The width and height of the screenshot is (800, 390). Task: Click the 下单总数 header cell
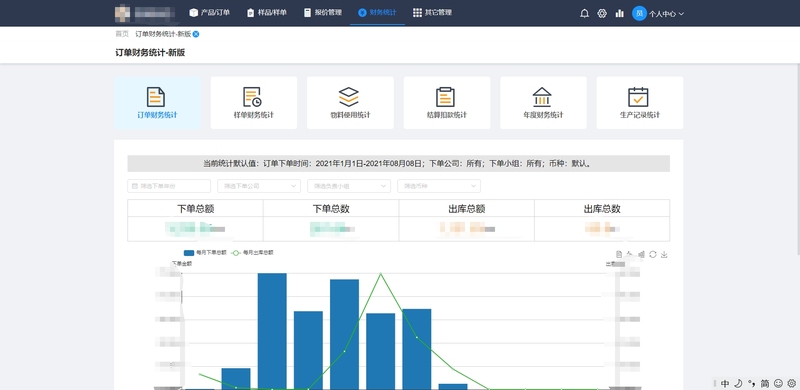331,208
